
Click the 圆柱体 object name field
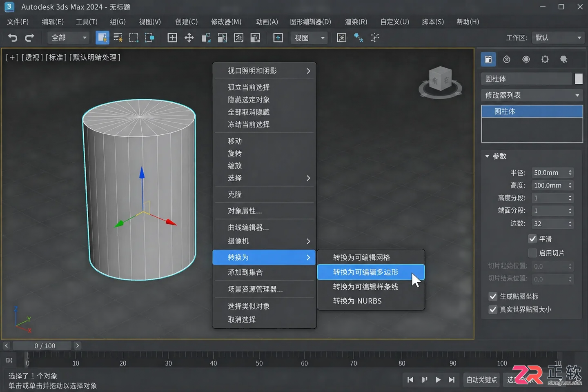[527, 79]
